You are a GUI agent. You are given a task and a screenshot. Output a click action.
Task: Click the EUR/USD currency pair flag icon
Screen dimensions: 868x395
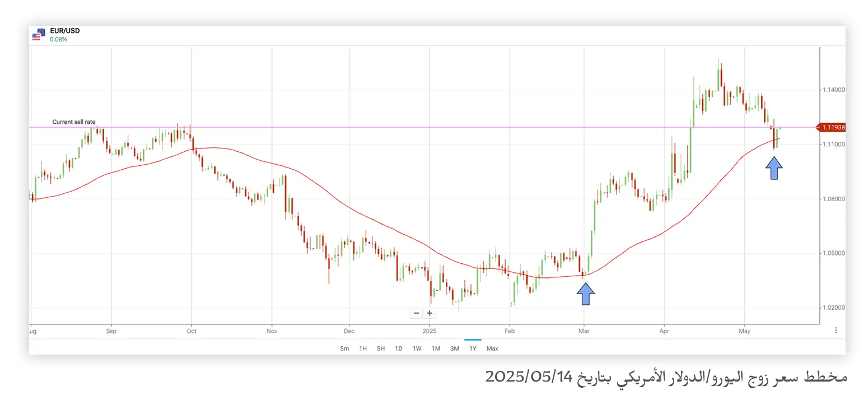point(39,35)
